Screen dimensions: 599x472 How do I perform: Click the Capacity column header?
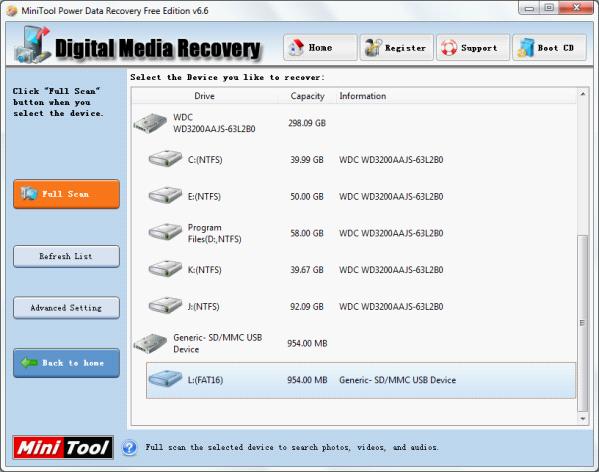(x=307, y=96)
